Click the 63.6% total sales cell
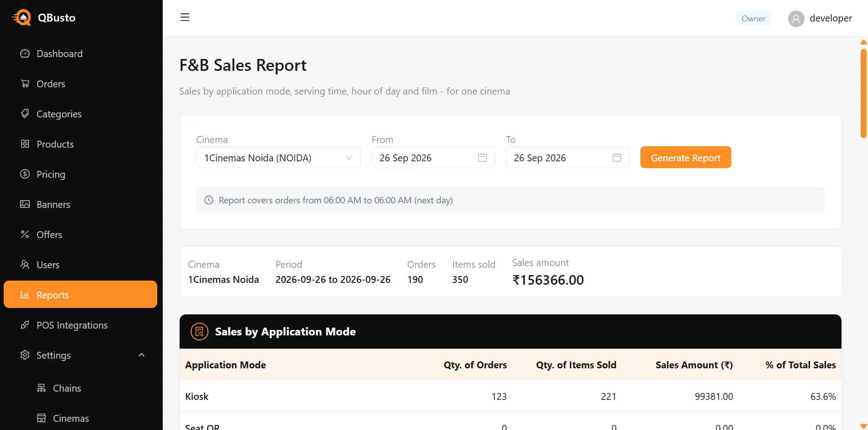Viewport: 868px width, 430px height. pos(823,397)
